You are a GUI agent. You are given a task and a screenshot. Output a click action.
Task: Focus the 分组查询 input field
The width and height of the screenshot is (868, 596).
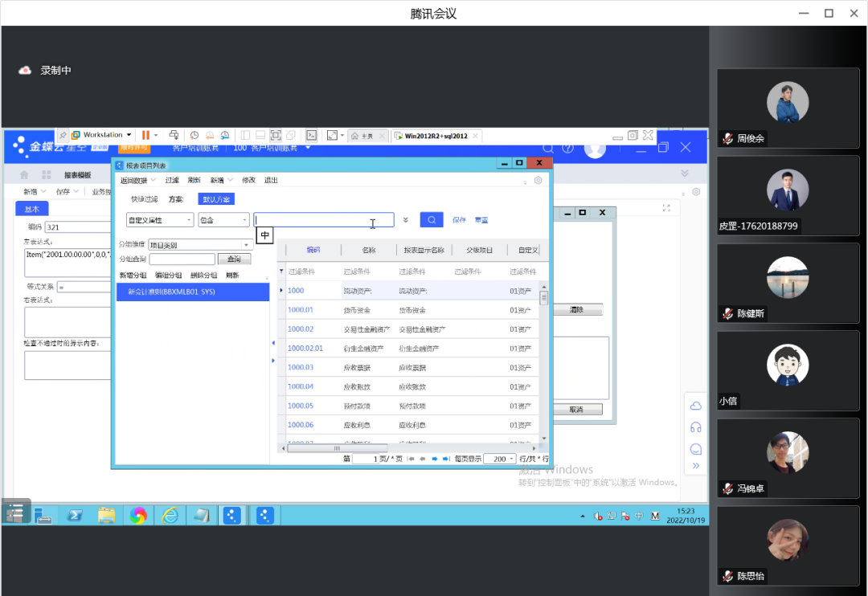click(182, 259)
